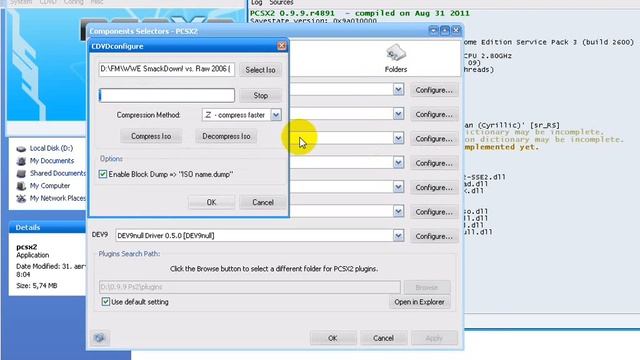Click Compress Iso button

coord(151,136)
